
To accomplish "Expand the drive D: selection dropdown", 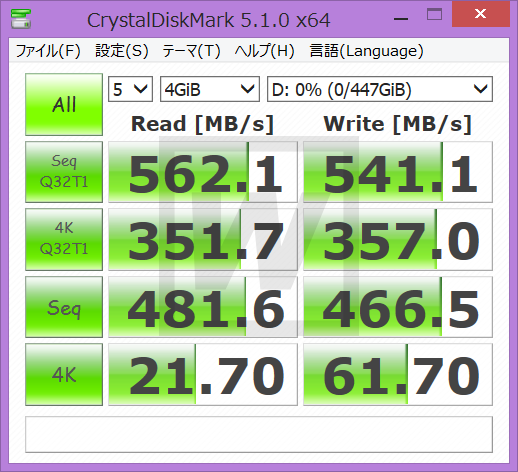I will coord(380,89).
